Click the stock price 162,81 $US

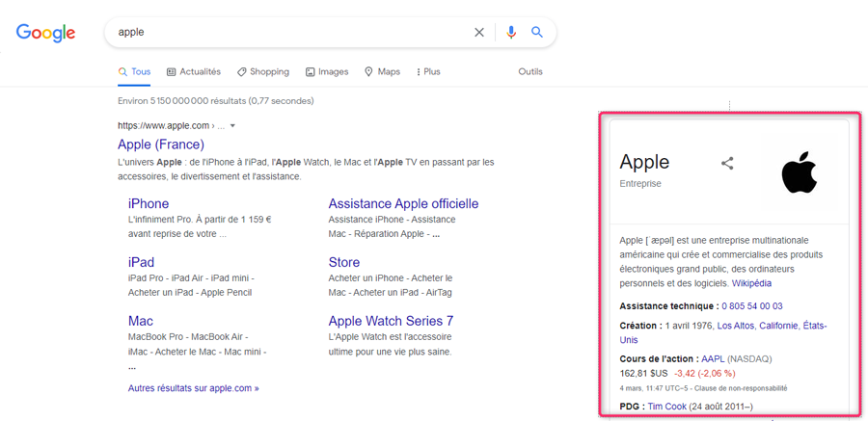[x=644, y=373]
